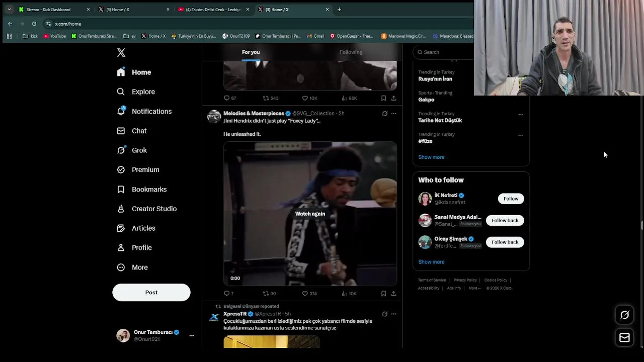Open more options on XpressTR post
Image resolution: width=644 pixels, height=362 pixels.
click(393, 314)
